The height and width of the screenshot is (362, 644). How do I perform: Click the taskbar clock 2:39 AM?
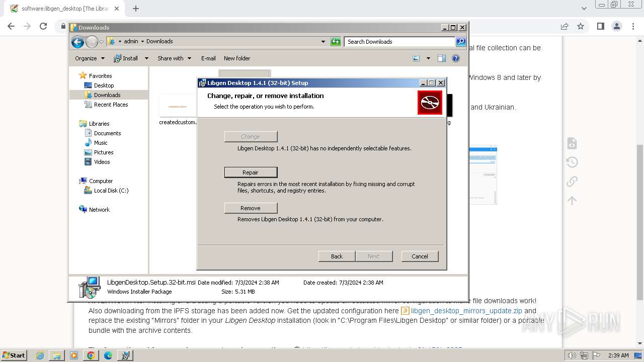[x=618, y=355]
